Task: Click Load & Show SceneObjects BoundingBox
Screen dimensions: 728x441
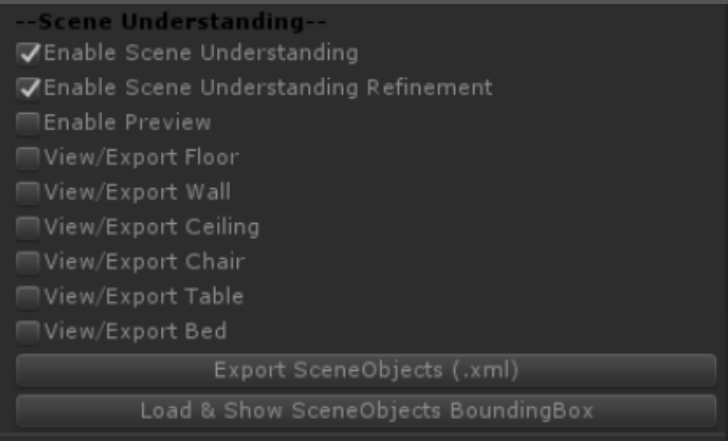Action: coord(366,410)
